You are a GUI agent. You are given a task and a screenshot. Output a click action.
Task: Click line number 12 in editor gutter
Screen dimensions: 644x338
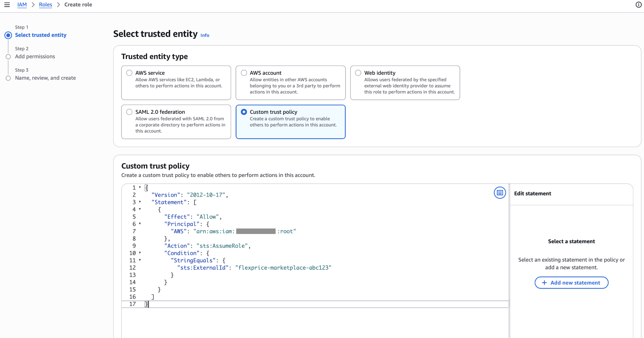[x=132, y=268]
